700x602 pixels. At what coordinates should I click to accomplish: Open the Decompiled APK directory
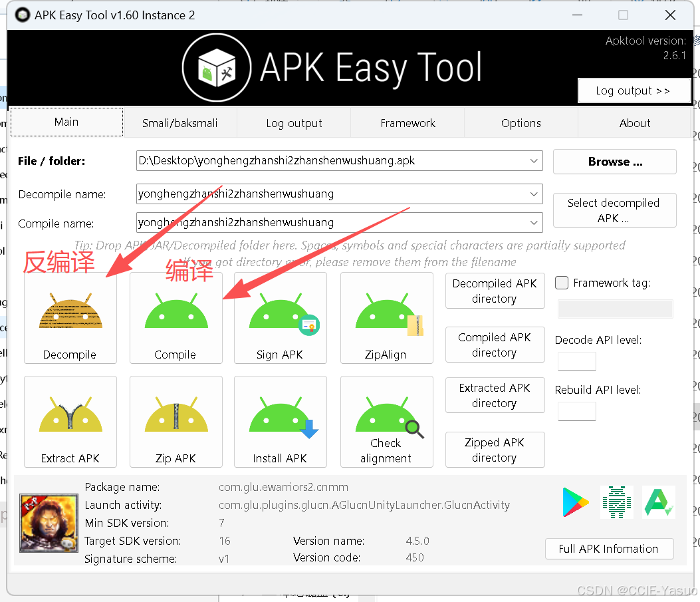click(495, 291)
